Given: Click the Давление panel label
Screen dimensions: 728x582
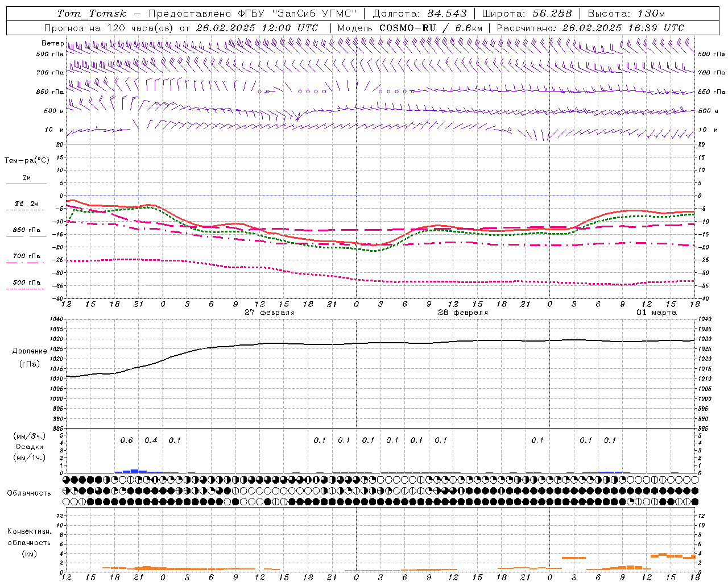Looking at the screenshot, I should (x=30, y=351).
